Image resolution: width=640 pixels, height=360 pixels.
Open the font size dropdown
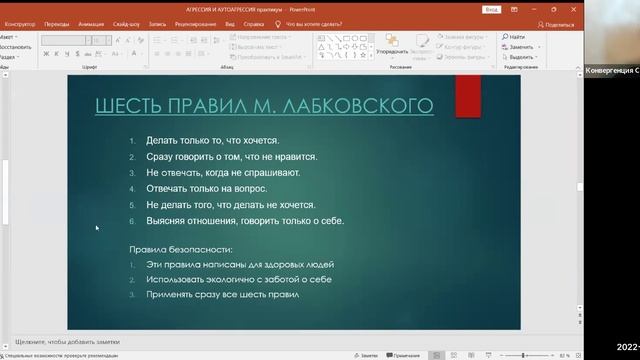[109, 40]
